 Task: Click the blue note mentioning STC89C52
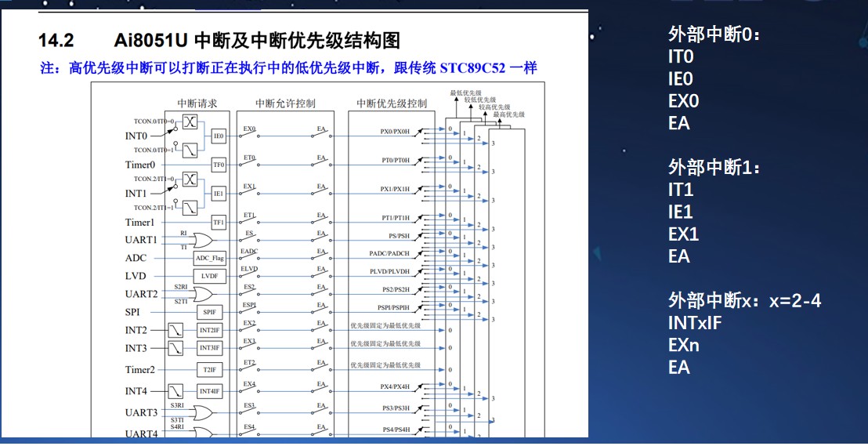point(289,68)
